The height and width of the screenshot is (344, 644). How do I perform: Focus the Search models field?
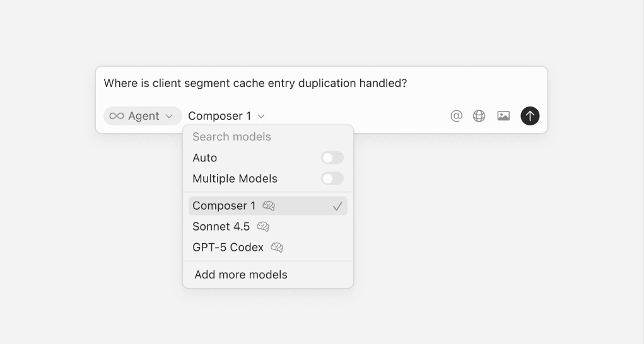pos(252,137)
